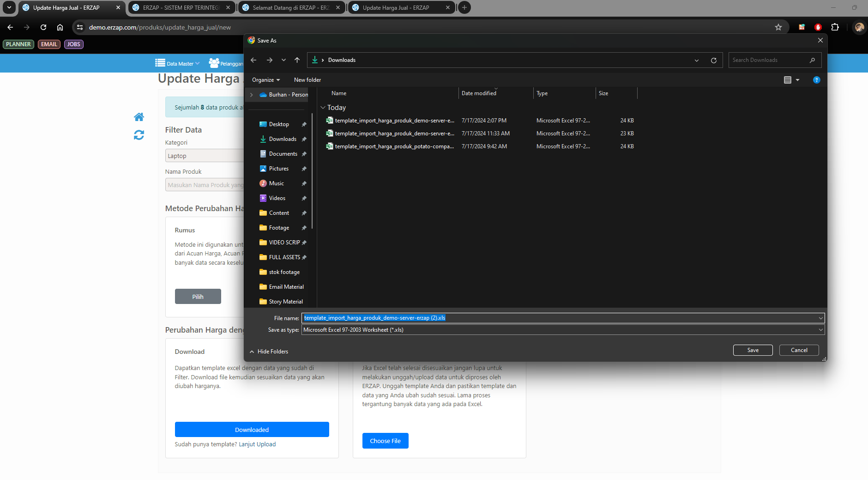Click browser back arrow
868x480 pixels.
[x=10, y=27]
